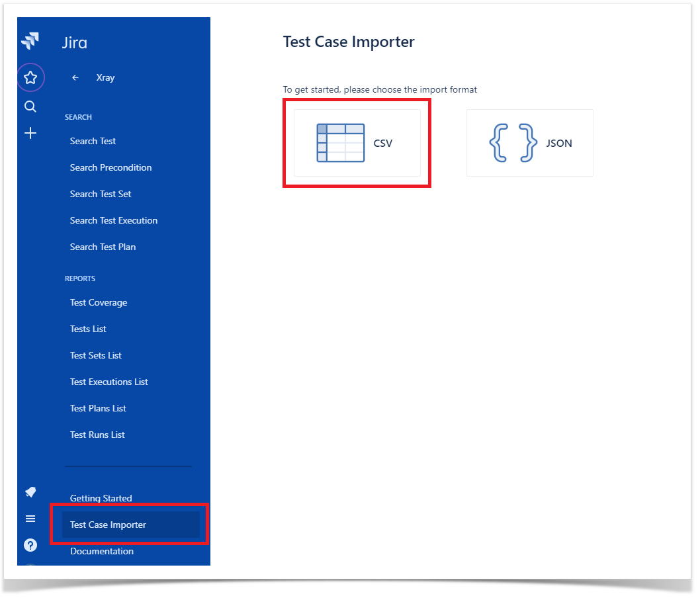Screen dimensions: 700x598
Task: Open help with the question mark icon
Action: tap(30, 545)
